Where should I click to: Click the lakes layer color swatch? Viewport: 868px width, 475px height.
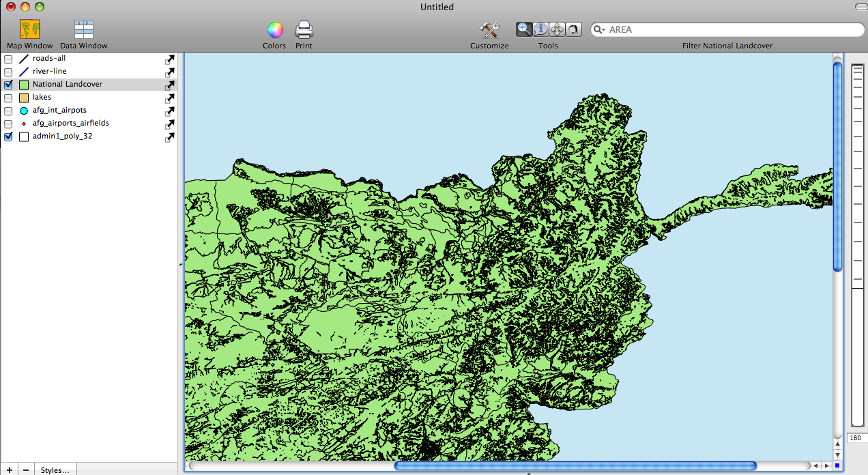coord(24,98)
